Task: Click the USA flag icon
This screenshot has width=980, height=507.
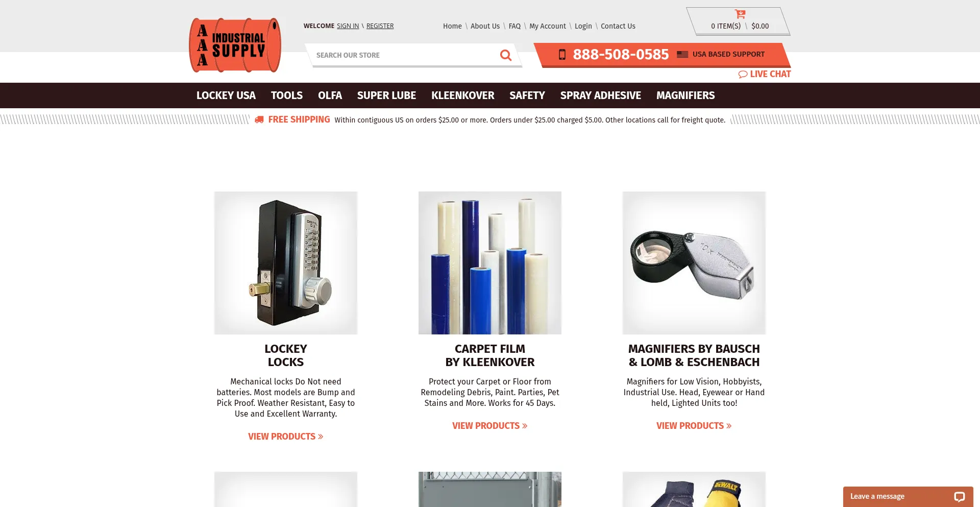Action: coord(682,54)
